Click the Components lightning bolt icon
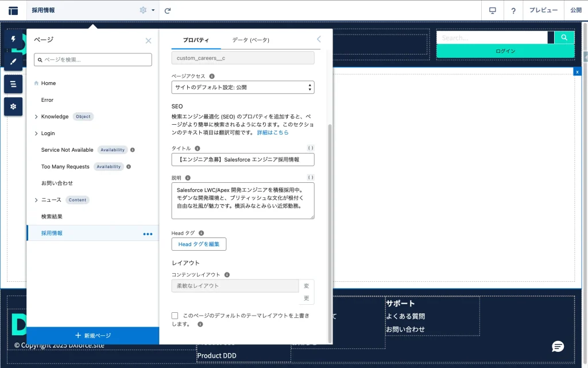 click(13, 39)
